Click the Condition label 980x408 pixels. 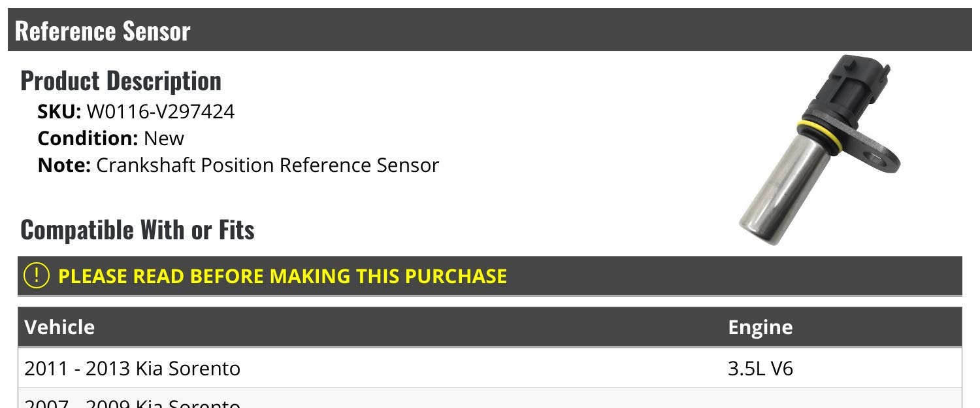(x=87, y=138)
